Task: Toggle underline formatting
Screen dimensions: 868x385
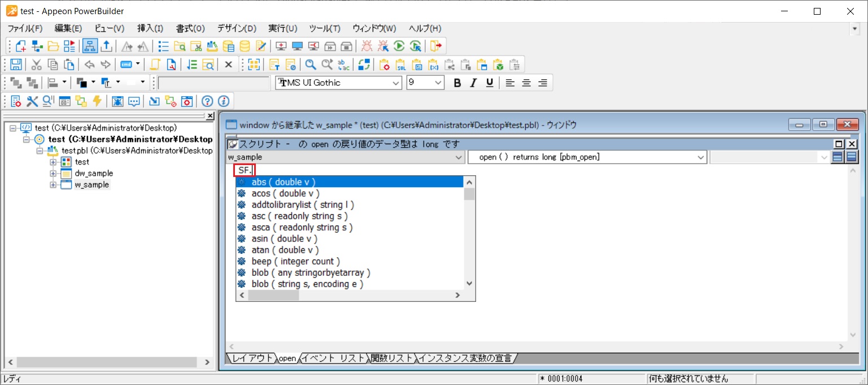Action: click(489, 83)
